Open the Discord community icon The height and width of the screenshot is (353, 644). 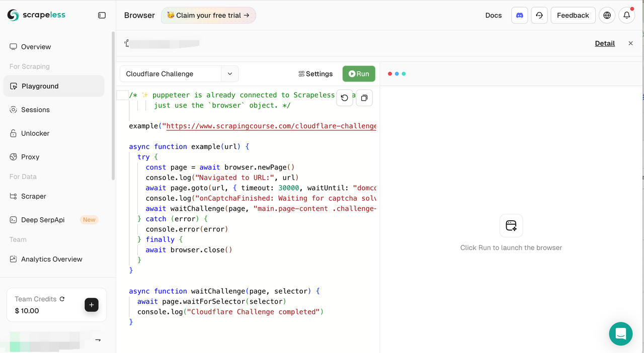click(x=520, y=15)
